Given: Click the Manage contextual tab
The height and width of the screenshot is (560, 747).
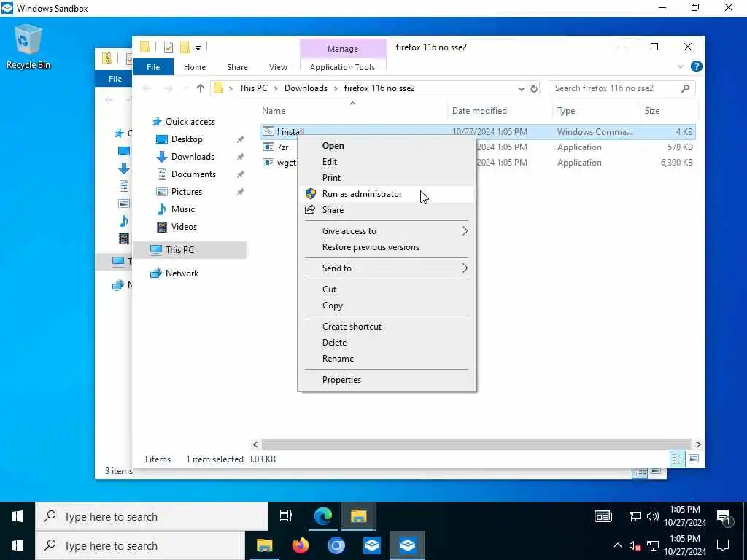Looking at the screenshot, I should [343, 49].
